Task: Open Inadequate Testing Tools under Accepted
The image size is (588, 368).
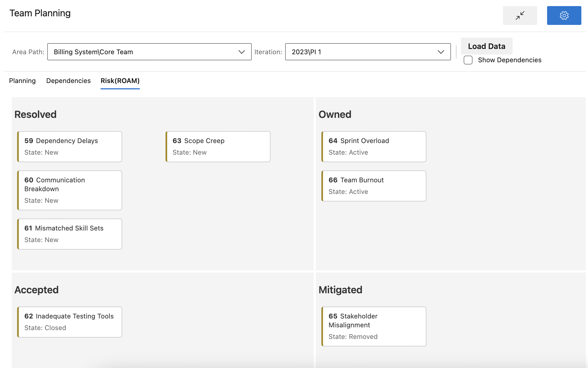Action: [x=70, y=322]
